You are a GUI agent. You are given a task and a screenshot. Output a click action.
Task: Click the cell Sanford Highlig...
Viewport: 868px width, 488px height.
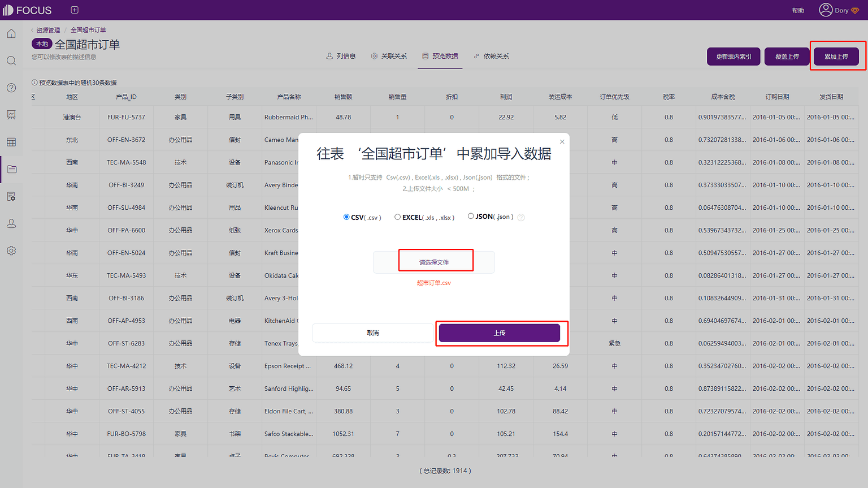pyautogui.click(x=289, y=388)
